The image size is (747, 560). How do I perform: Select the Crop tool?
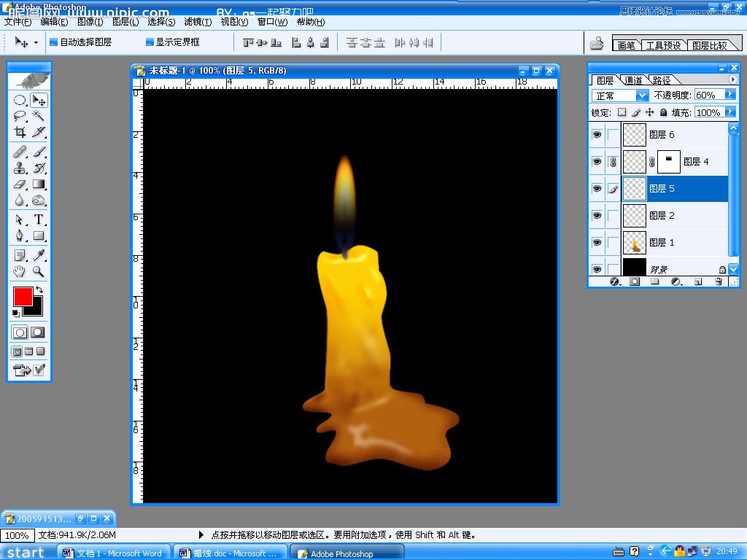20,132
